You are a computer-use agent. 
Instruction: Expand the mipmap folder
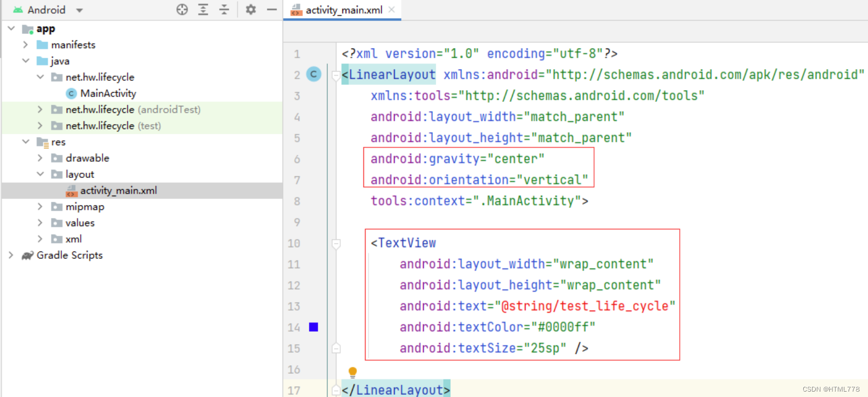(40, 206)
